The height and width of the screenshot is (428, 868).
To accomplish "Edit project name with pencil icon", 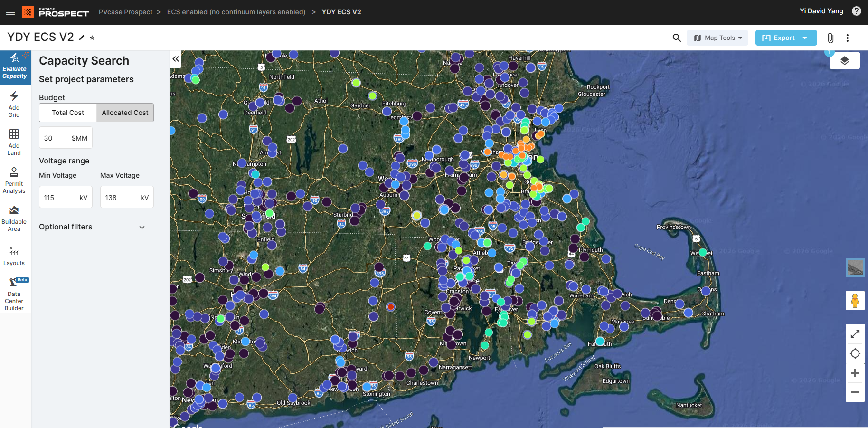I will (82, 38).
